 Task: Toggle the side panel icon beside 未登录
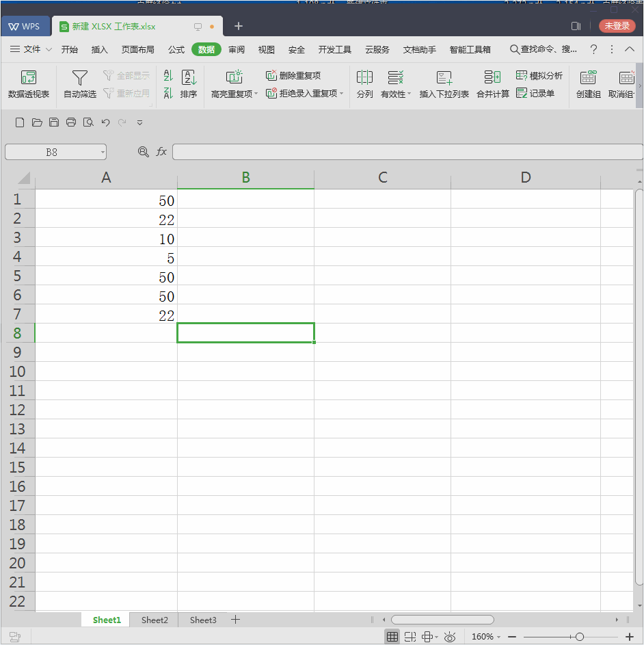point(576,26)
